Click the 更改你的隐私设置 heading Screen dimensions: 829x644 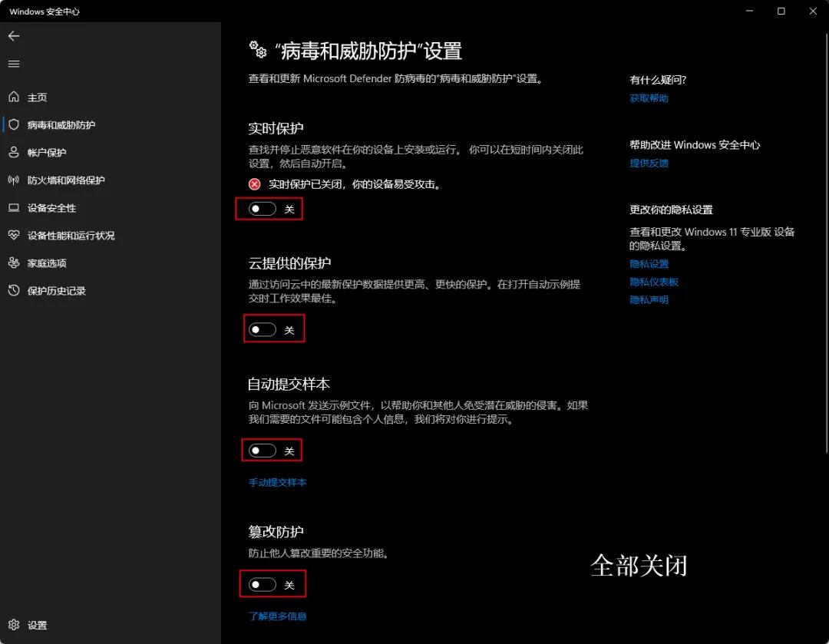(x=671, y=210)
